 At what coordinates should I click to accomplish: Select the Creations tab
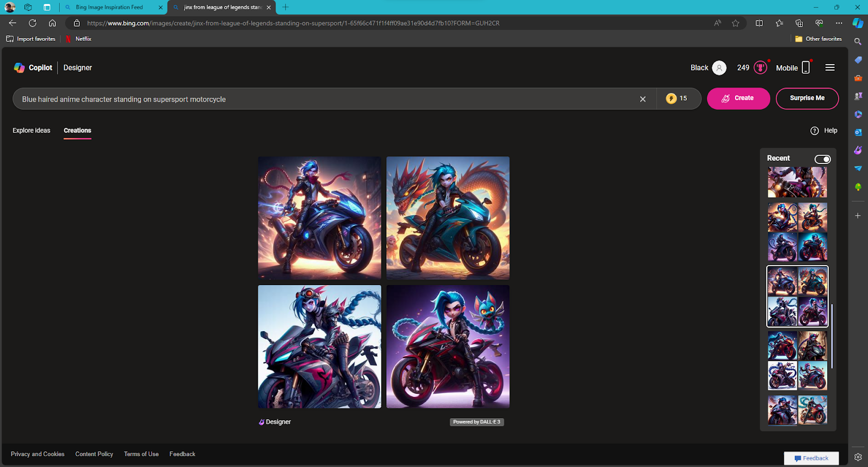(x=78, y=130)
